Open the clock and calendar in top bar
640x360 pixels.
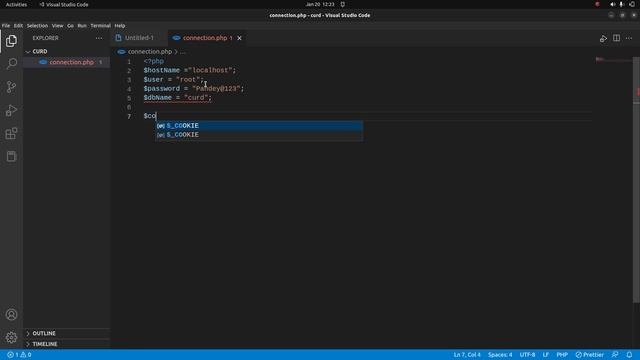pyautogui.click(x=320, y=4)
